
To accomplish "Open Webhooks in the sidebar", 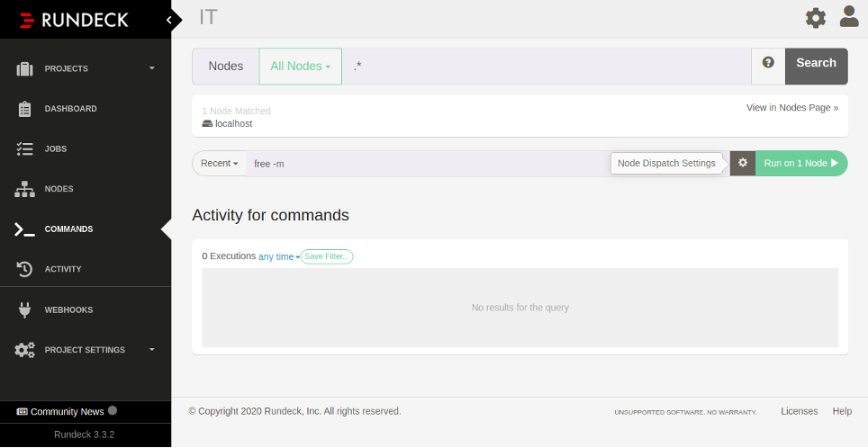I will 69,309.
